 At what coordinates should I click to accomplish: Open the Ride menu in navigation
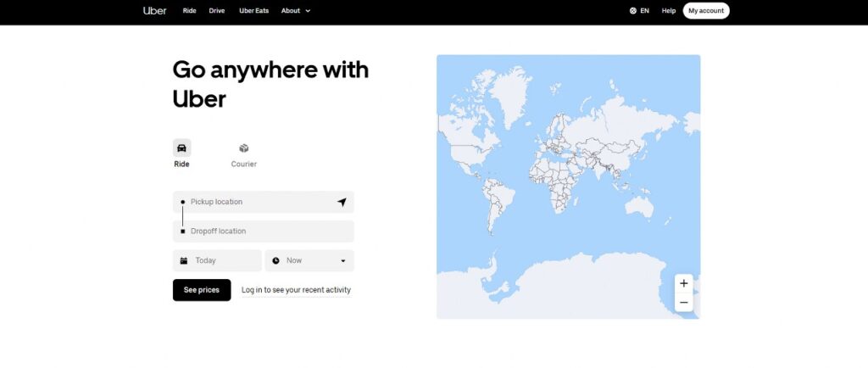point(189,11)
